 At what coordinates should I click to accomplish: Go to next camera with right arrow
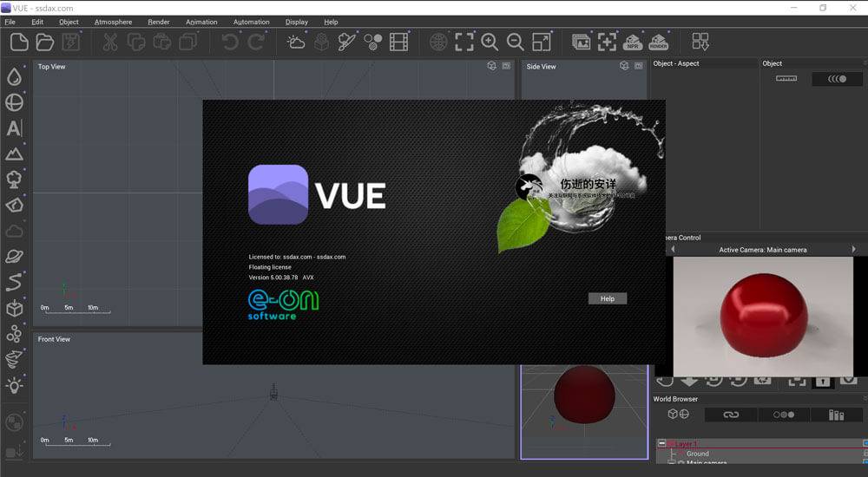(x=853, y=250)
